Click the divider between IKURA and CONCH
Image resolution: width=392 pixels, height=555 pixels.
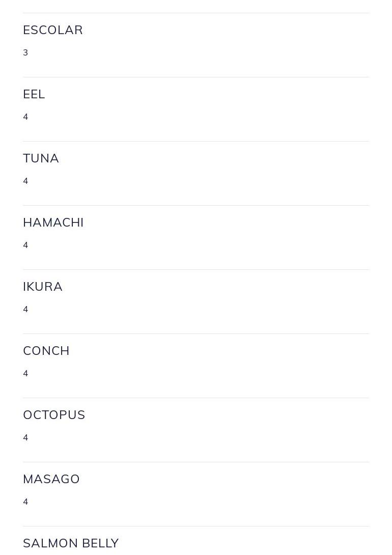[196, 334]
